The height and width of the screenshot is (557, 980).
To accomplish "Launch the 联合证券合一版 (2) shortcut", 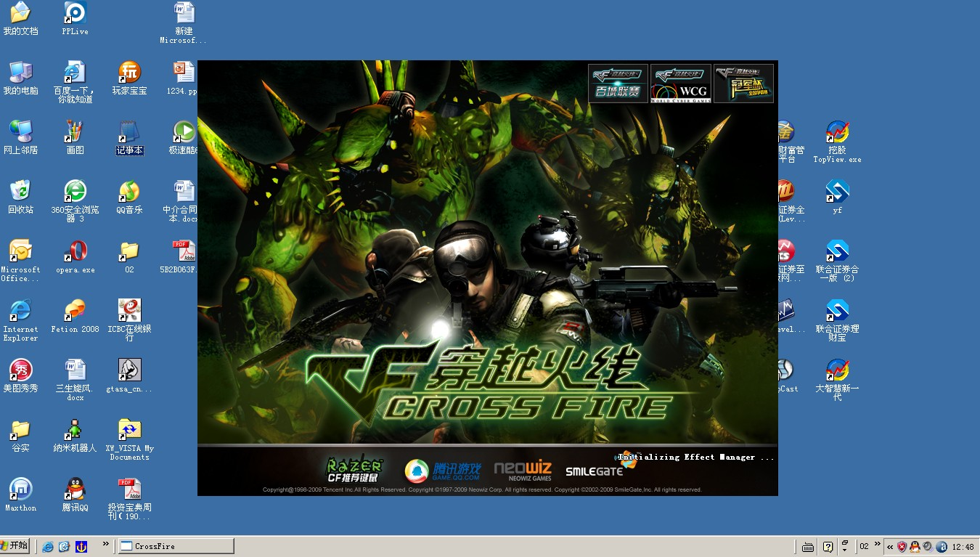I will 837,261.
